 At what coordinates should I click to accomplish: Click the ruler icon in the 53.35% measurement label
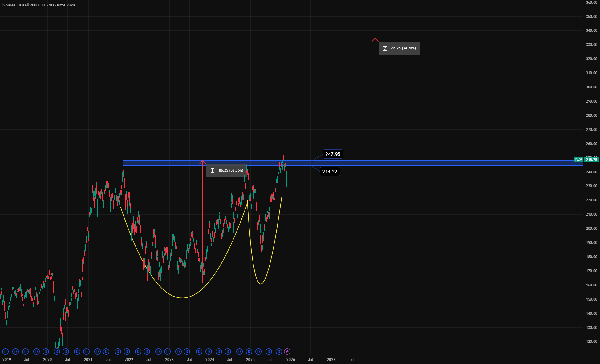click(x=212, y=171)
